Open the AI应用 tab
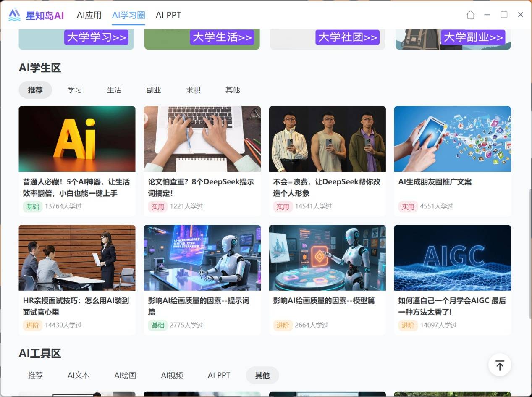The width and height of the screenshot is (532, 397). coord(89,15)
